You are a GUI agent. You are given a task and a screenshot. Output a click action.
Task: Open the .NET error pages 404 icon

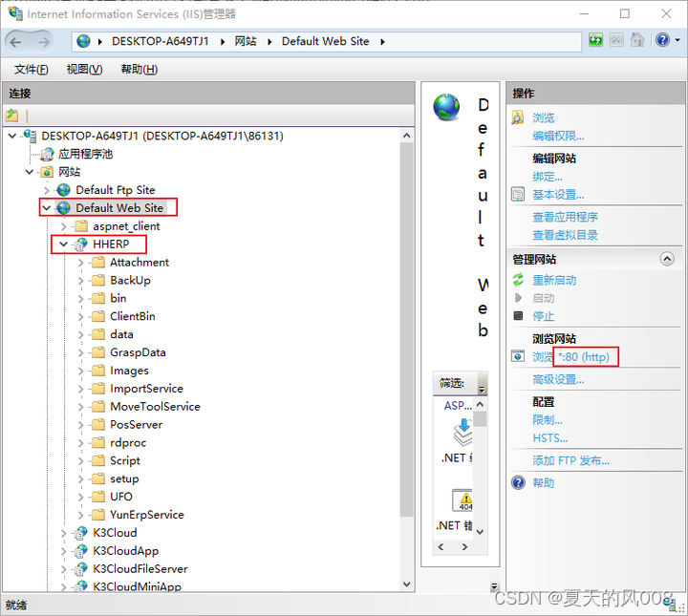point(462,500)
